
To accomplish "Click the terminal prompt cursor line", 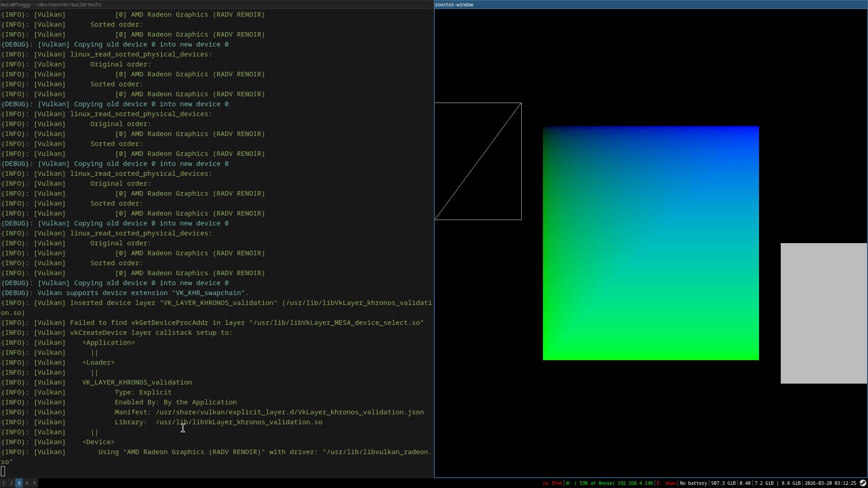I will coord(4,471).
